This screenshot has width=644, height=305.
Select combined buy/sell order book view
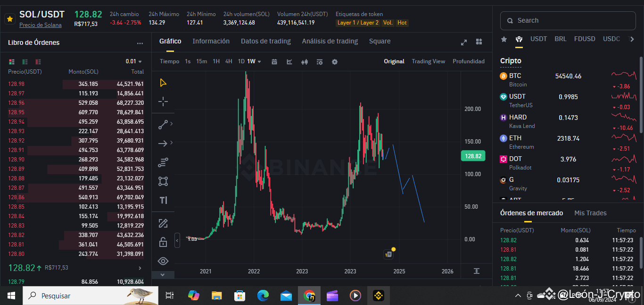pos(12,62)
